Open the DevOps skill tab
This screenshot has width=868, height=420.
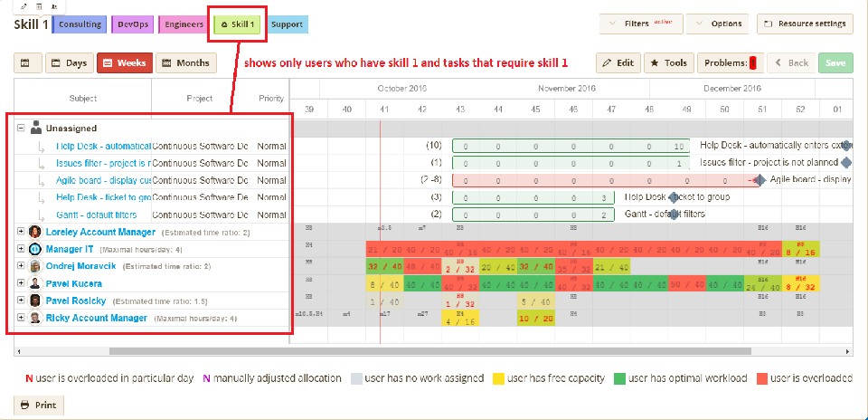(x=133, y=24)
